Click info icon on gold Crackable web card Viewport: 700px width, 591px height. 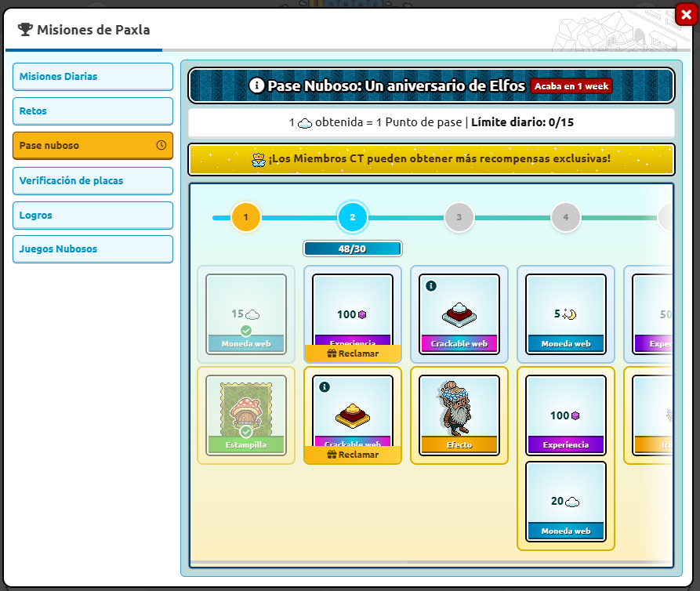click(325, 387)
